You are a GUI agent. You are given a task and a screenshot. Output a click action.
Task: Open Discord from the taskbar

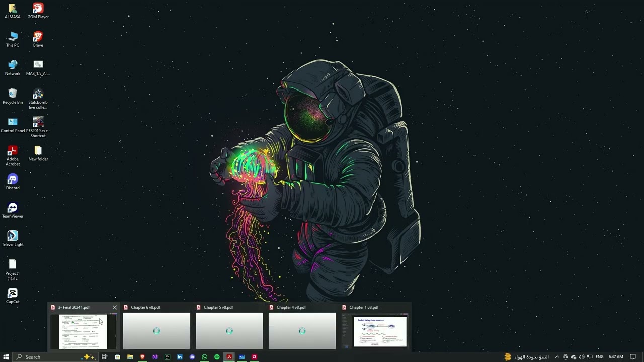pyautogui.click(x=192, y=357)
